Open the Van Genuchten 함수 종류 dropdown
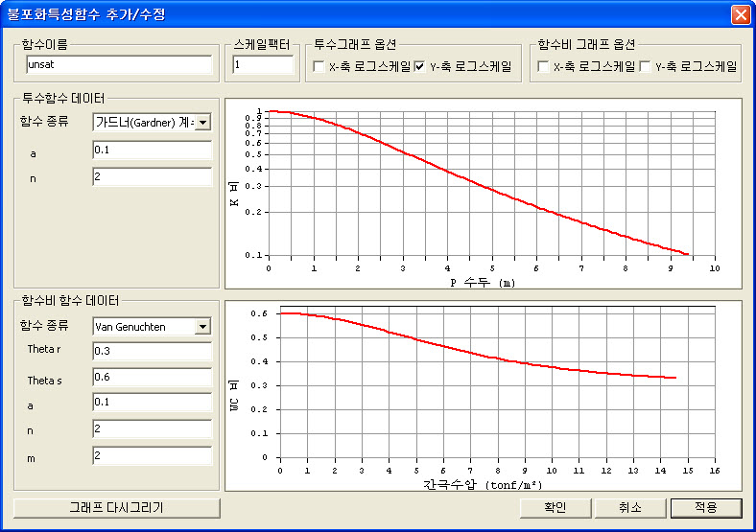 (x=203, y=327)
